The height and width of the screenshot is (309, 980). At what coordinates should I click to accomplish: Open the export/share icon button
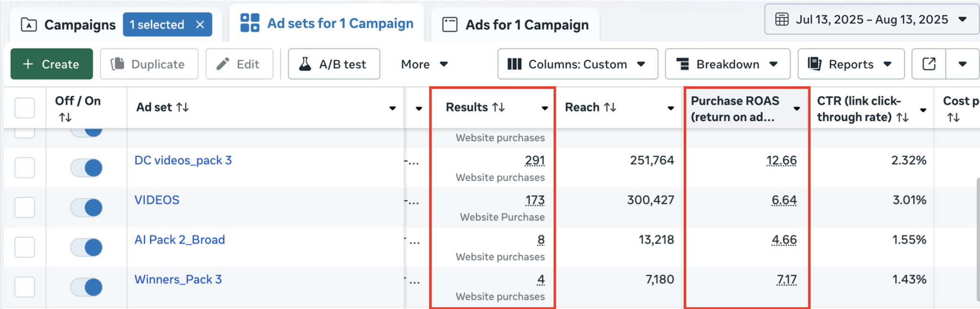pos(928,64)
